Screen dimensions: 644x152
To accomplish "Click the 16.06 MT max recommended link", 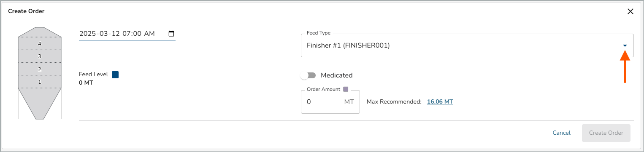I will tap(440, 102).
